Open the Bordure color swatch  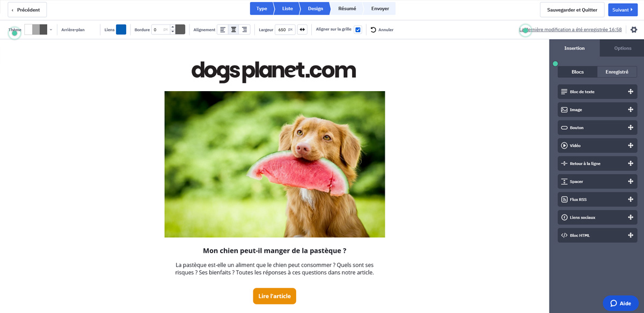click(180, 29)
